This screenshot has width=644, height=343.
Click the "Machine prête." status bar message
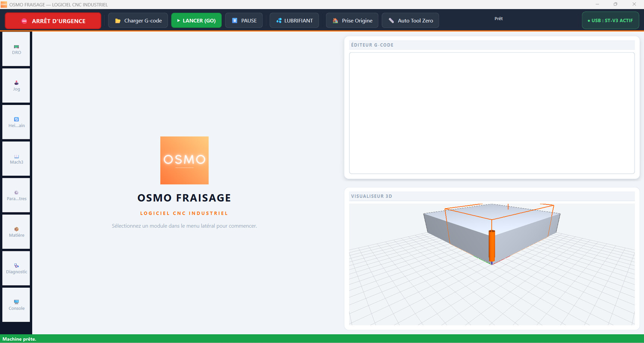(19, 339)
